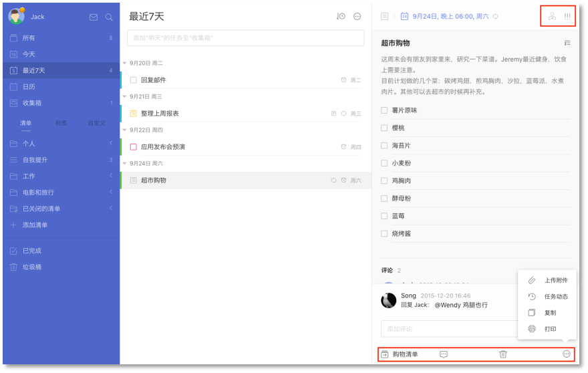Set task priority via exclamation icon

tap(567, 16)
